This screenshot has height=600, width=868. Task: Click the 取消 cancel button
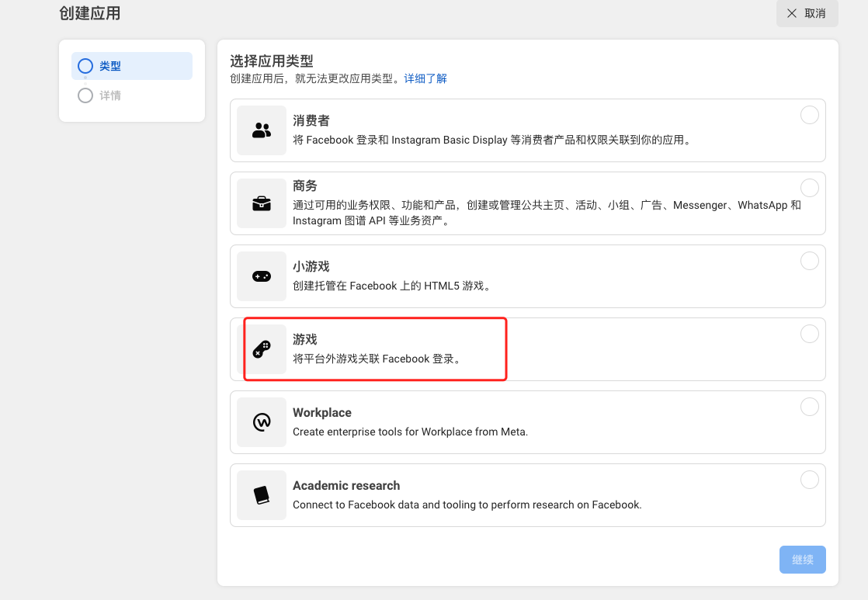point(807,13)
